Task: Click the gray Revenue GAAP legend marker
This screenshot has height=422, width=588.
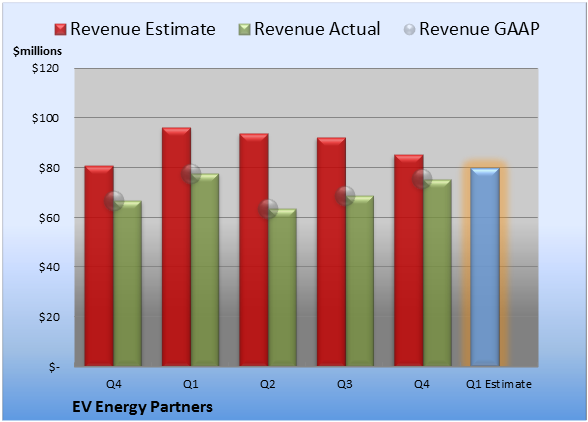Action: coord(410,29)
